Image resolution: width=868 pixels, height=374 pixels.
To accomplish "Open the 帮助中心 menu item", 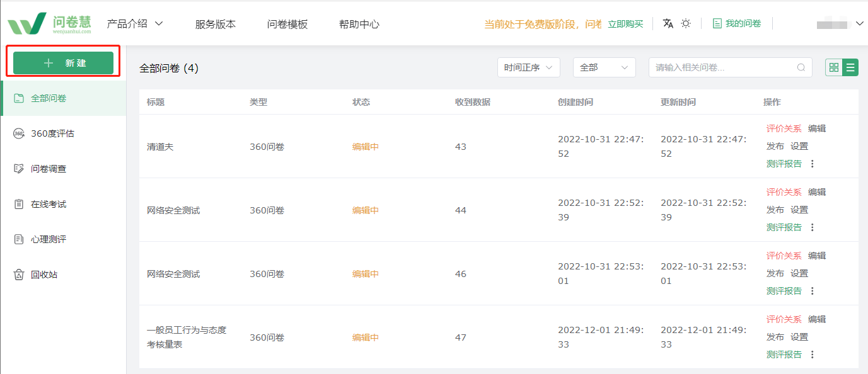I will (359, 24).
